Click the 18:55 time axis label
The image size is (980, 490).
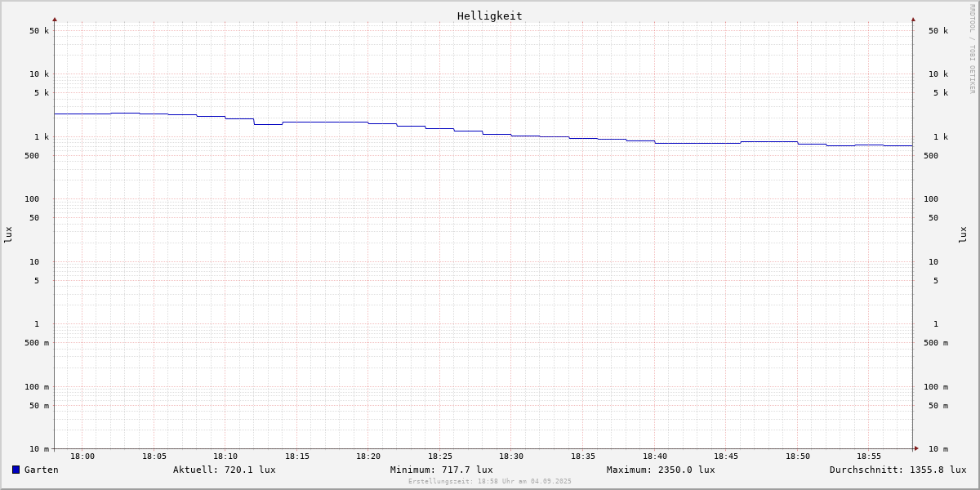tap(869, 457)
